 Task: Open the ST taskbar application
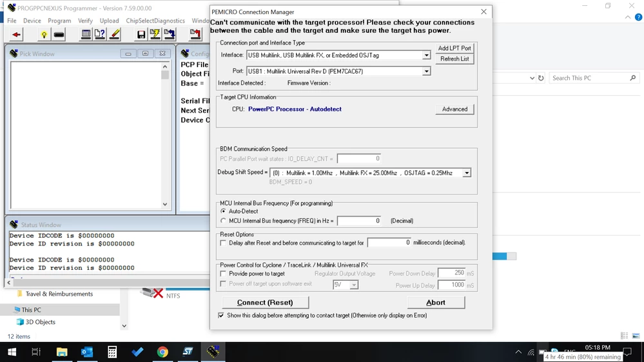(188, 352)
